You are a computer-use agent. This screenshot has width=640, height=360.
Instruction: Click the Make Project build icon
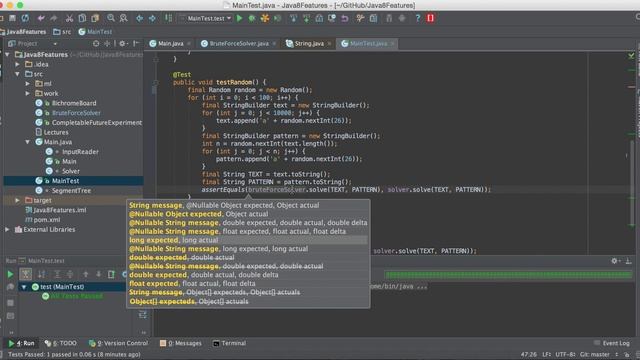[x=168, y=18]
